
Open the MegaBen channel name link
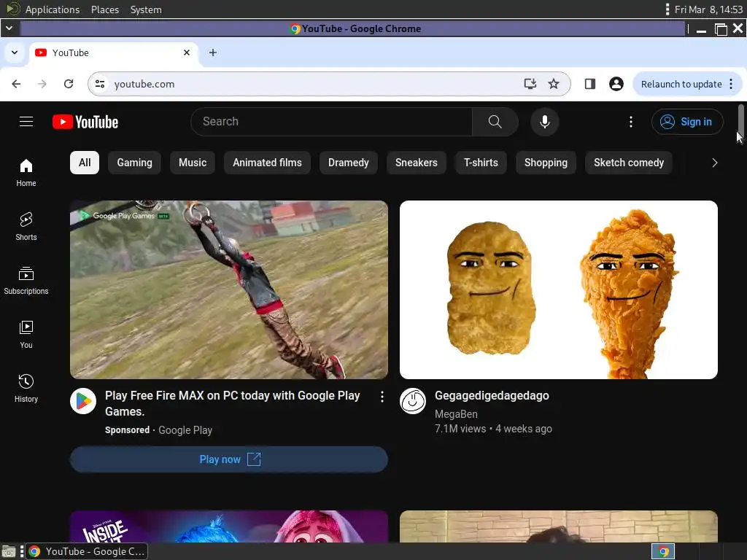(x=456, y=414)
